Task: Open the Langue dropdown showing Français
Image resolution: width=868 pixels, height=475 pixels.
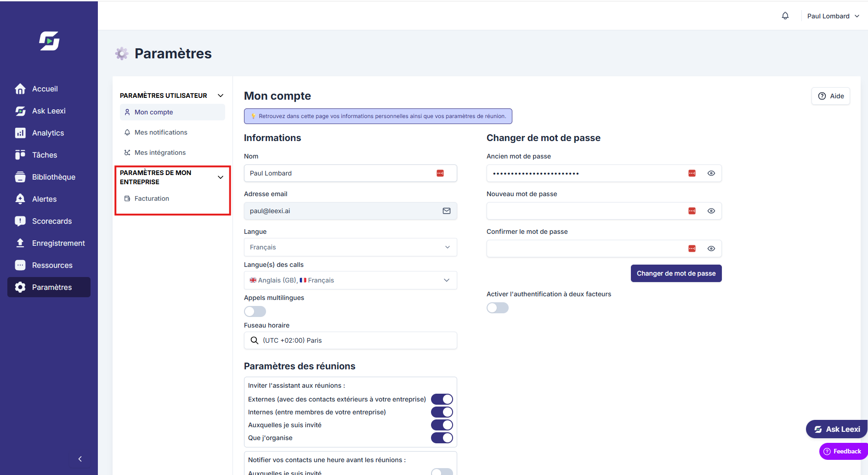Action: tap(351, 247)
